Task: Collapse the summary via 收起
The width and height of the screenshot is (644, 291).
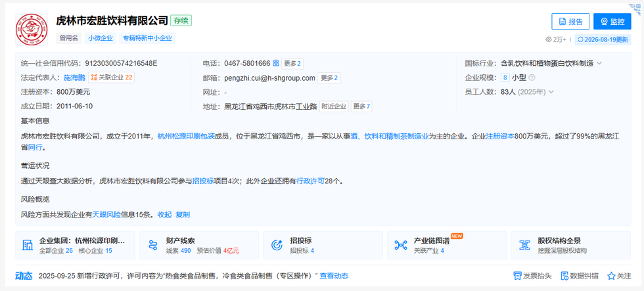Action: point(165,214)
